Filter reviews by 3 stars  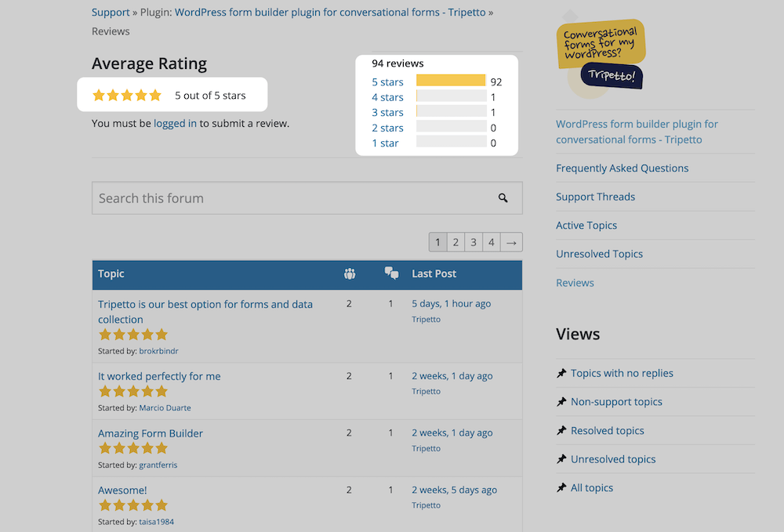click(387, 112)
